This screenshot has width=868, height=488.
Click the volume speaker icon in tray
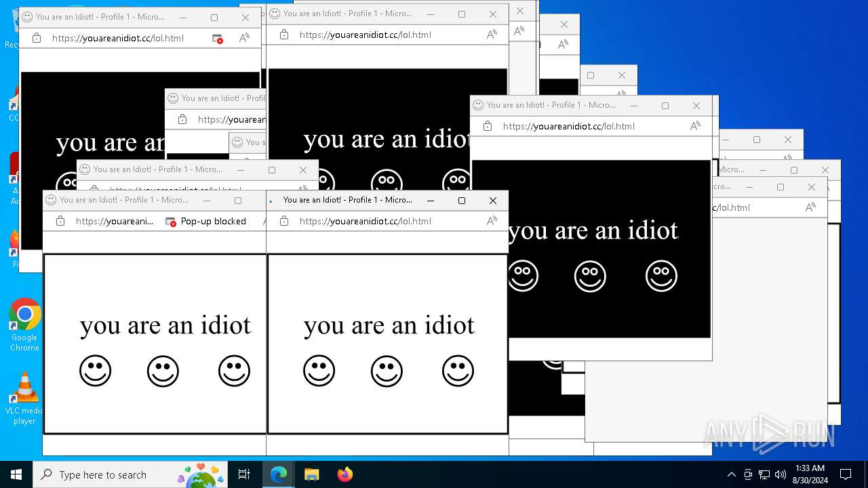tap(781, 474)
